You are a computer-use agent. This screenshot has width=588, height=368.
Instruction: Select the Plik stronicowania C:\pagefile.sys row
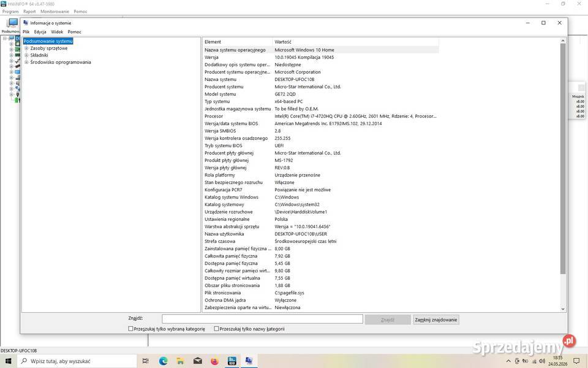tap(320, 293)
